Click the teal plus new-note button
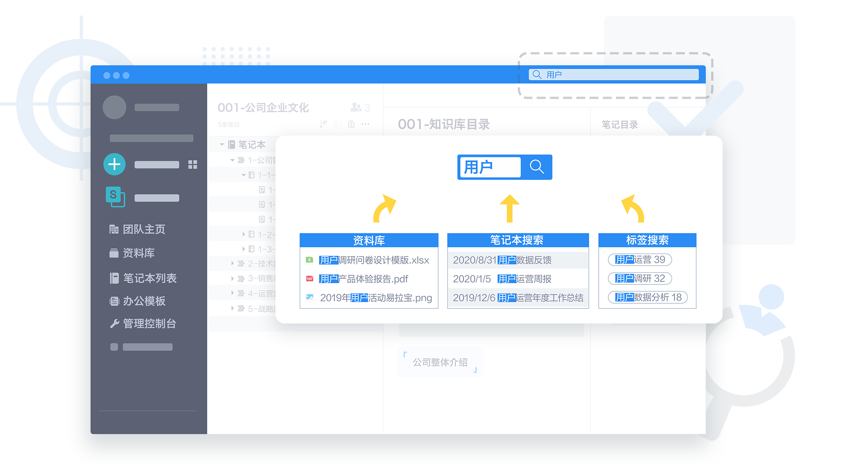868x464 pixels. [115, 164]
